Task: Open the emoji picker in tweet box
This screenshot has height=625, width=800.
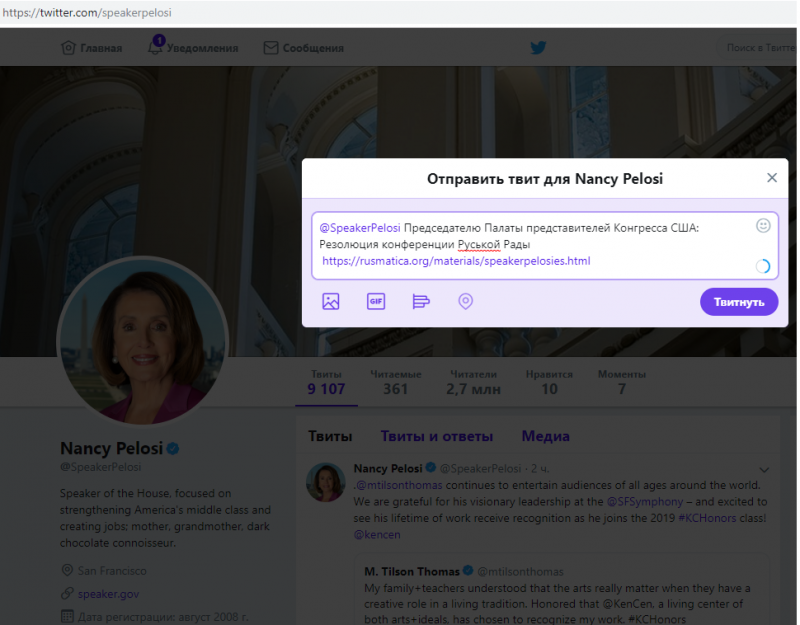Action: [x=763, y=226]
